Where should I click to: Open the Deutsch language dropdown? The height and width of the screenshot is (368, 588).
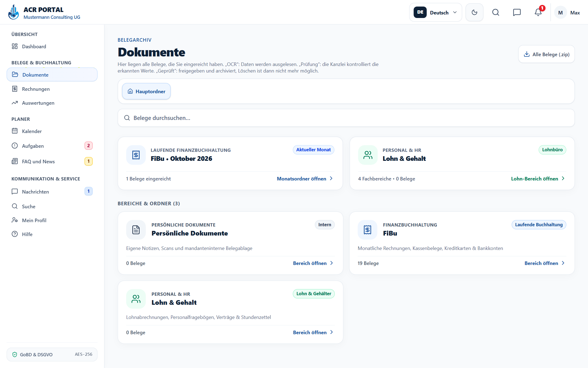coord(436,12)
